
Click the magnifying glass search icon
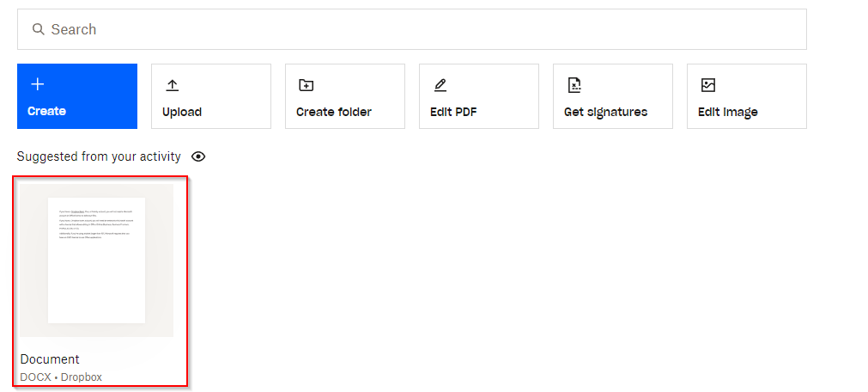38,29
